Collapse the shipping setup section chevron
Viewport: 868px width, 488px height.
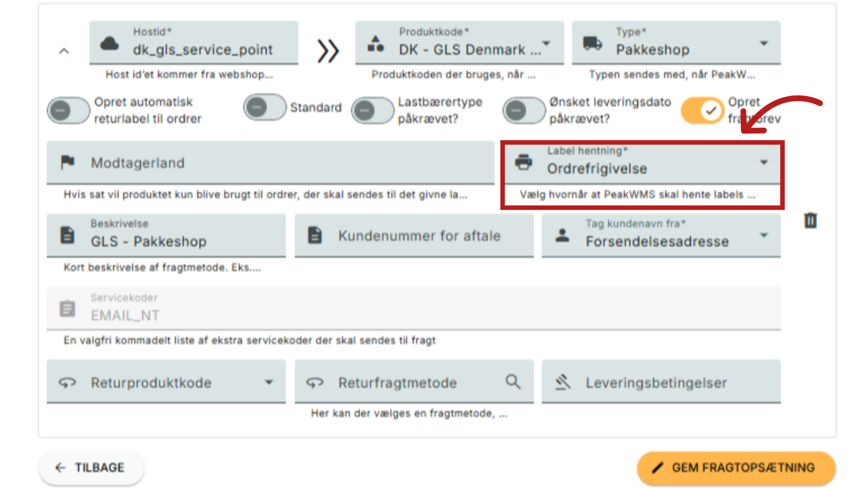[64, 51]
